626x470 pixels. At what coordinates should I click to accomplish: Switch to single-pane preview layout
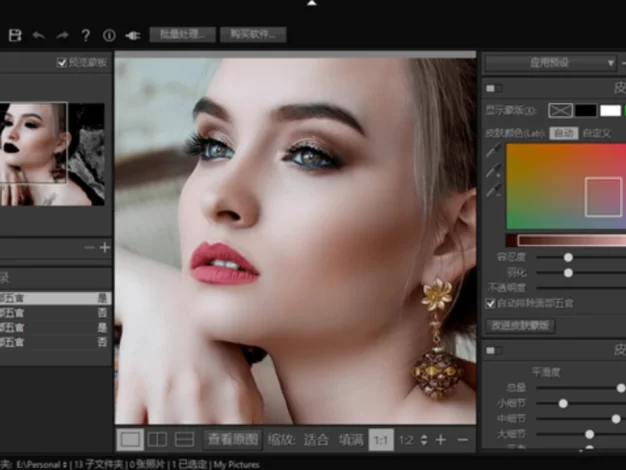pos(130,440)
